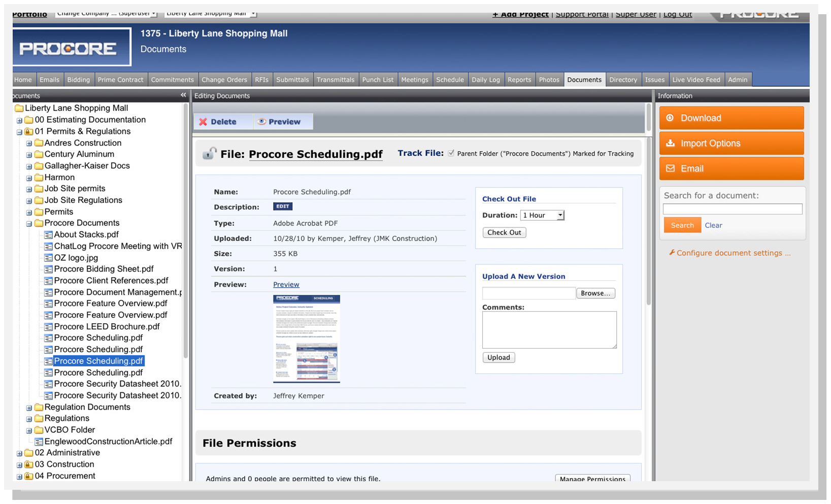Click the Procore Scheduling PDF preview thumbnail
This screenshot has height=504, width=831.
click(306, 339)
